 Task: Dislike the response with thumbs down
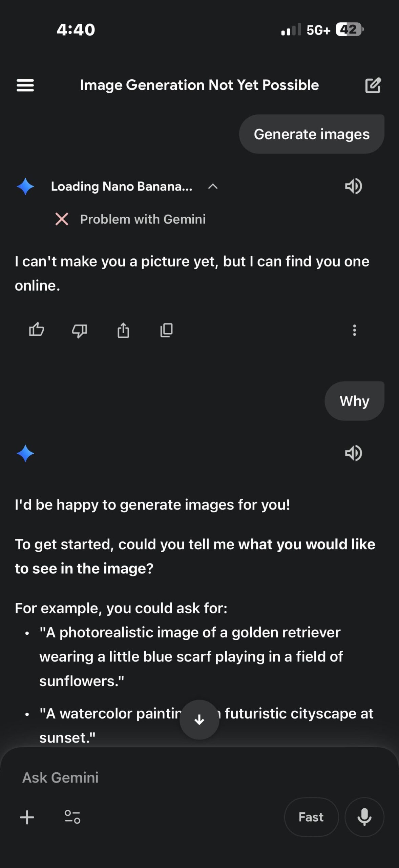tap(80, 330)
